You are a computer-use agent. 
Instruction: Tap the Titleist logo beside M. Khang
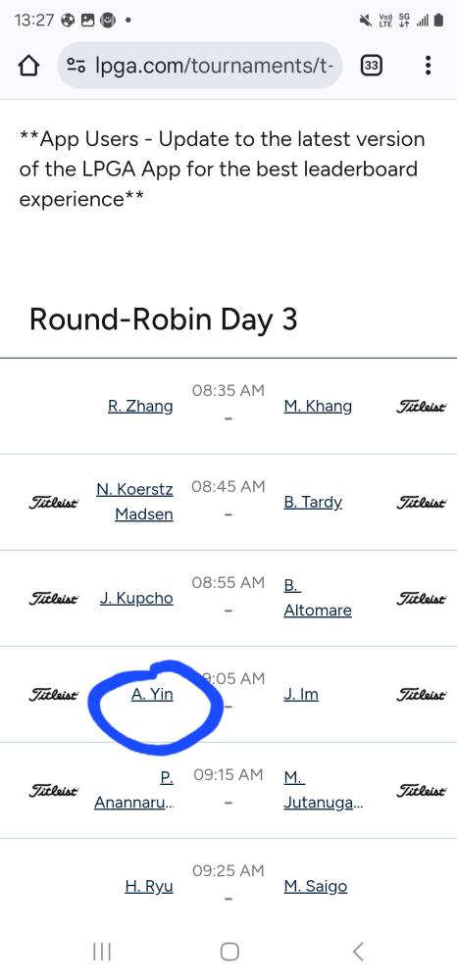pos(422,407)
